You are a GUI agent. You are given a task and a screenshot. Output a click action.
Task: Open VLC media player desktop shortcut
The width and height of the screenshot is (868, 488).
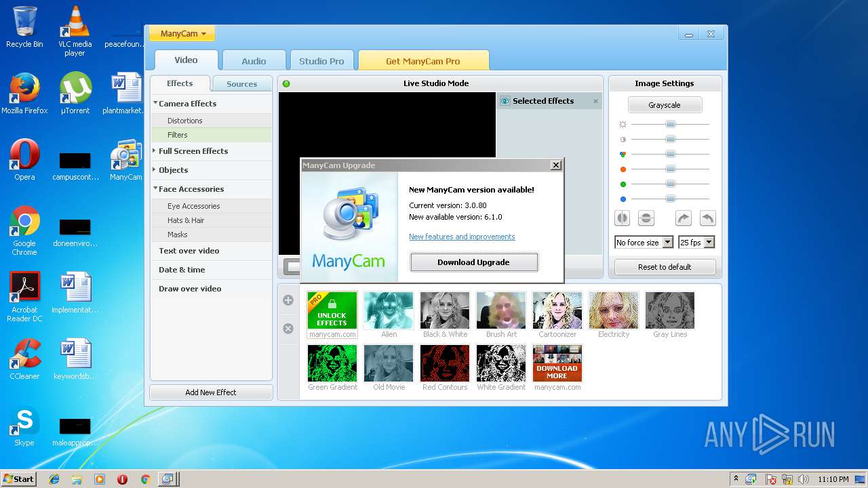point(75,31)
